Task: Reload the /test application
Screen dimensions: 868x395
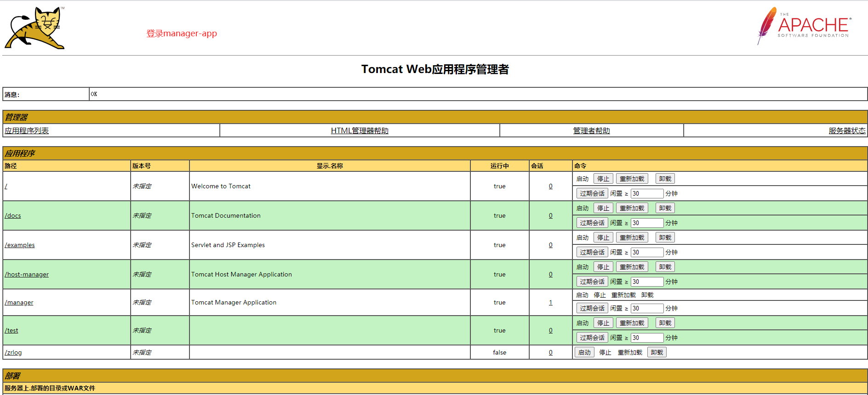Action: click(632, 323)
